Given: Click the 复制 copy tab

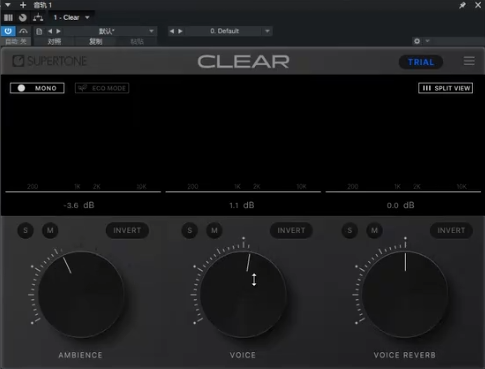Looking at the screenshot, I should [x=96, y=41].
